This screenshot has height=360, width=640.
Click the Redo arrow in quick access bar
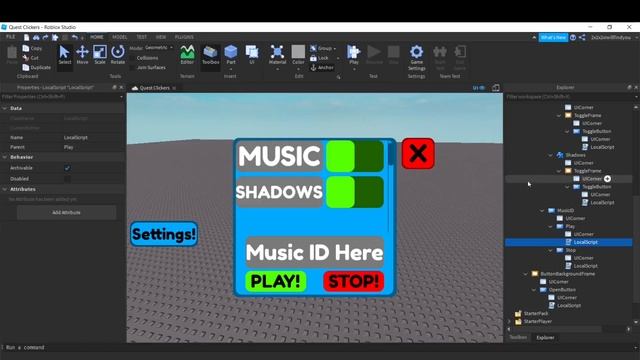[x=45, y=37]
